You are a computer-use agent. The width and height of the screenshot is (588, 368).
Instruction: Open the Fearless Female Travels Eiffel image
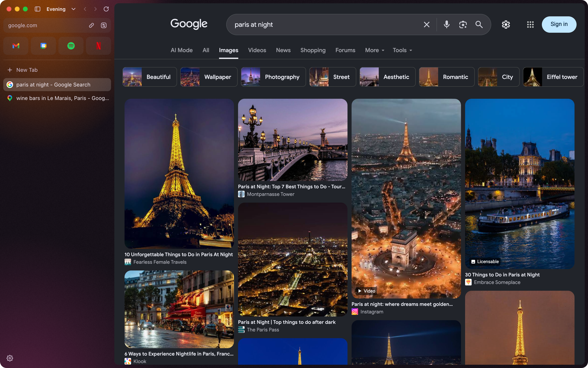pos(179,174)
